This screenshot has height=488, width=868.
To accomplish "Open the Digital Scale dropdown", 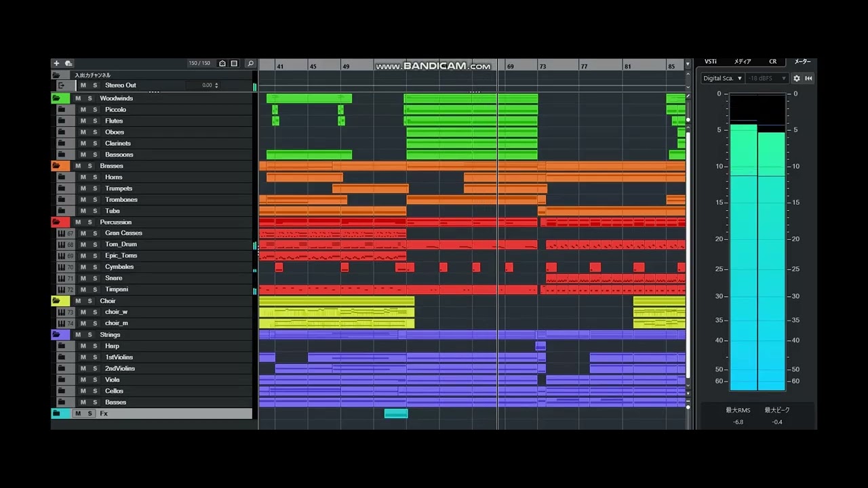I will coord(722,78).
